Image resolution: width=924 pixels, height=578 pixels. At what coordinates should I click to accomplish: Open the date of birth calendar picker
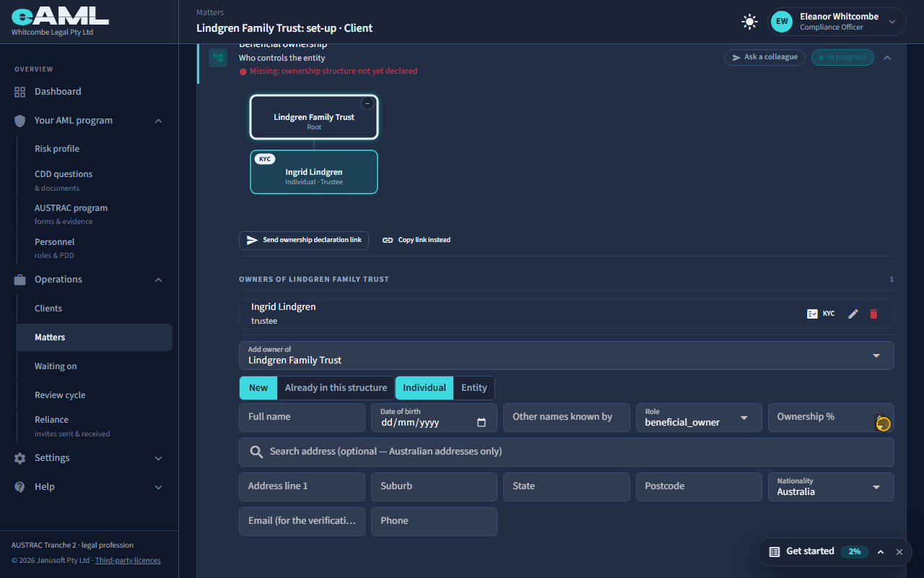click(481, 423)
